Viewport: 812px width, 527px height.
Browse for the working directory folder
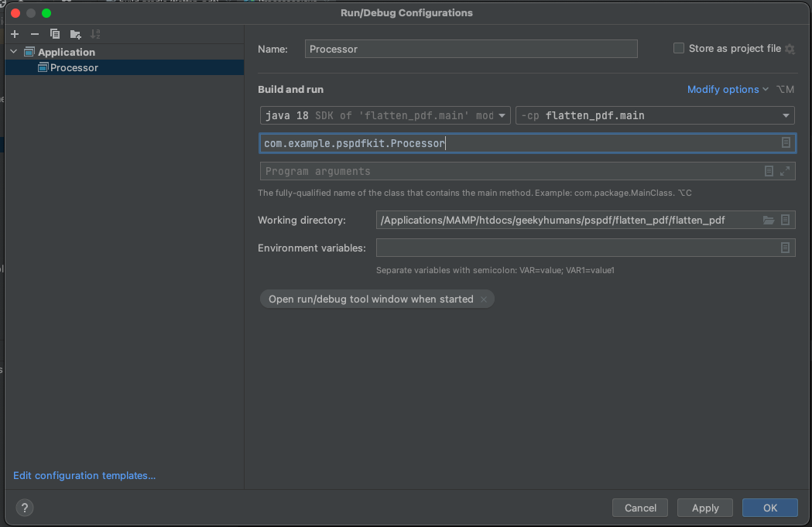tap(769, 220)
